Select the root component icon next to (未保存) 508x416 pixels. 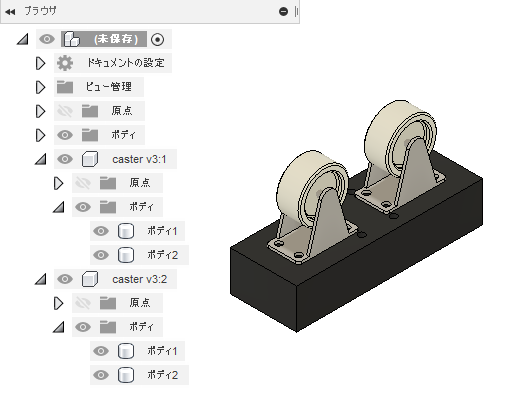72,39
